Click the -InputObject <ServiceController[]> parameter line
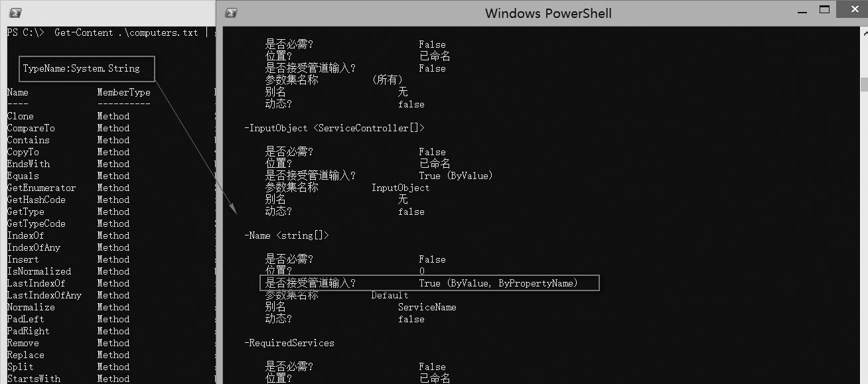The width and height of the screenshot is (868, 384). point(334,128)
